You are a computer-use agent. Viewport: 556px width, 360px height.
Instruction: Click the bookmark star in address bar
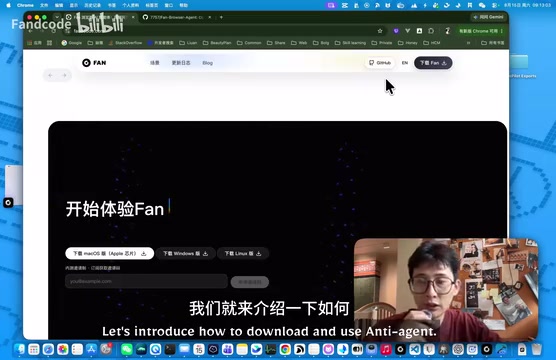380,31
